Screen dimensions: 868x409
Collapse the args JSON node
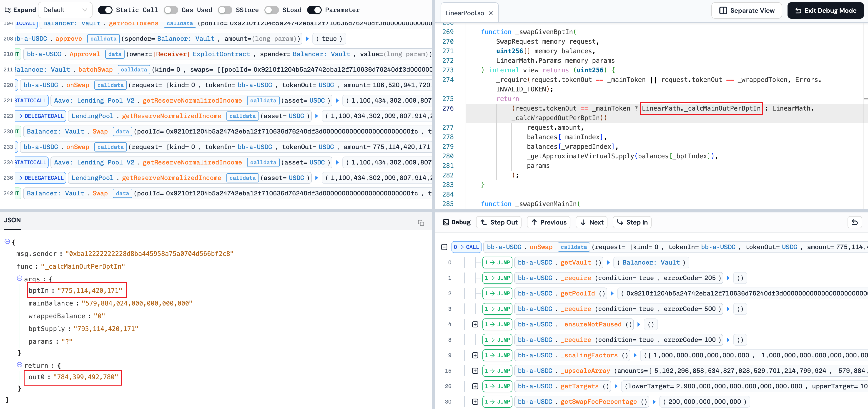point(20,278)
